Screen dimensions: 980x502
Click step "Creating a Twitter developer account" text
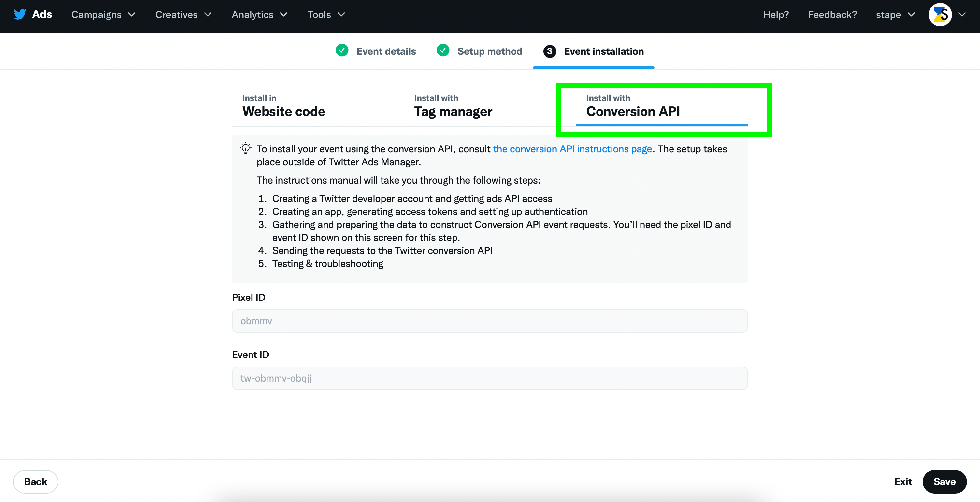(x=412, y=198)
